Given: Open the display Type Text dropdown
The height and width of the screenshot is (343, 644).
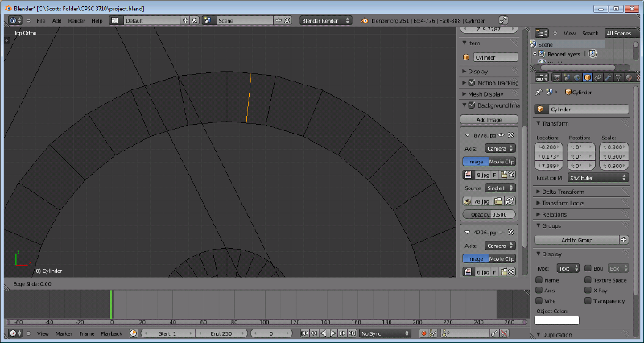Looking at the screenshot, I should 568,268.
